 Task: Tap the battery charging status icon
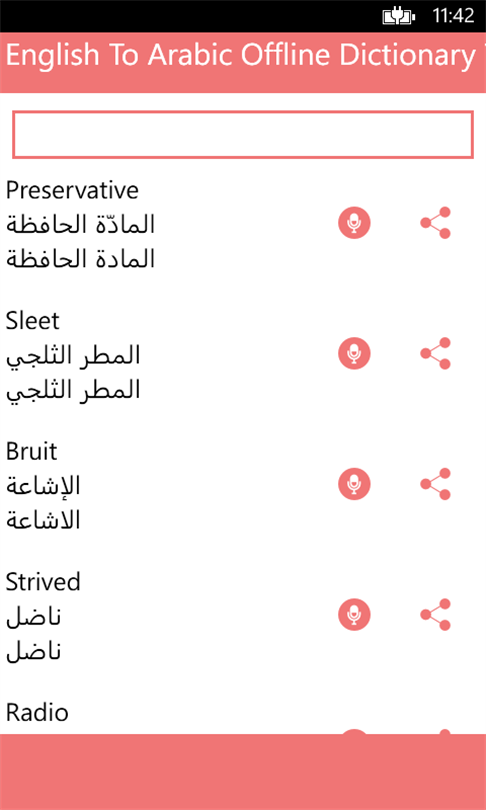click(x=399, y=17)
